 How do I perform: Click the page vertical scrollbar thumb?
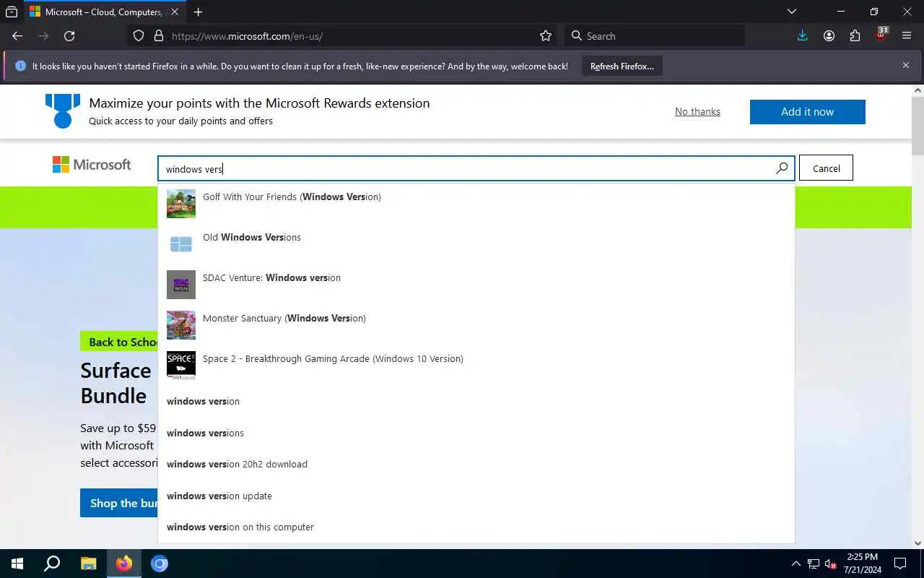click(x=918, y=125)
